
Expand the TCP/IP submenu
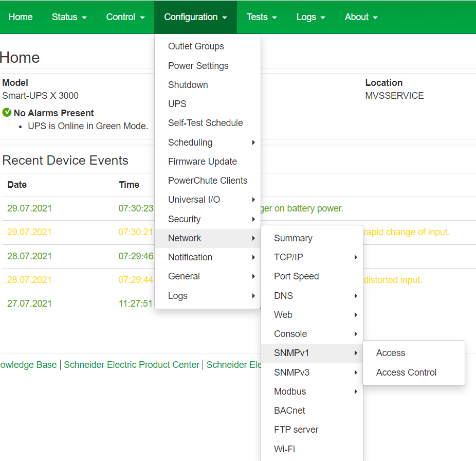[x=312, y=257]
